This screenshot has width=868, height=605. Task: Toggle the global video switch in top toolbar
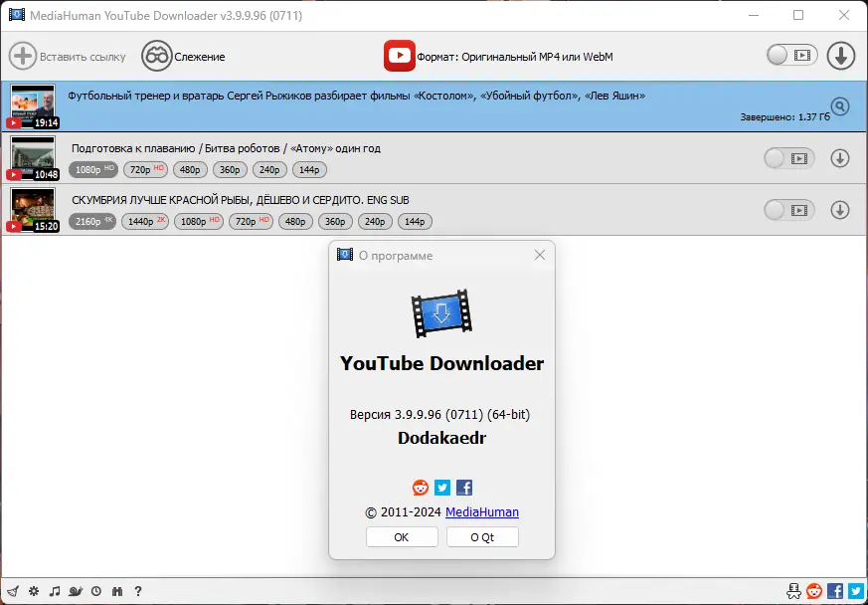(792, 56)
